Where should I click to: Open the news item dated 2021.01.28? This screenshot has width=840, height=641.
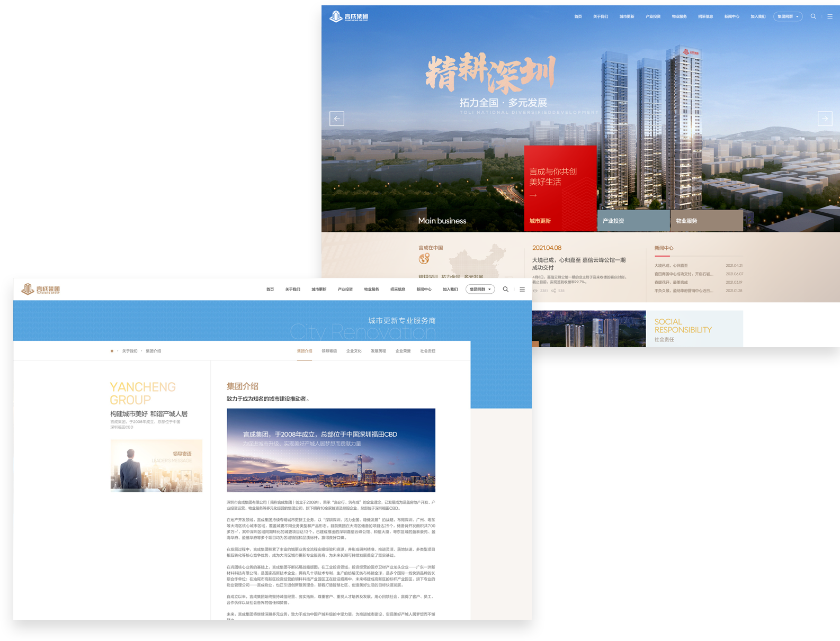point(698,291)
